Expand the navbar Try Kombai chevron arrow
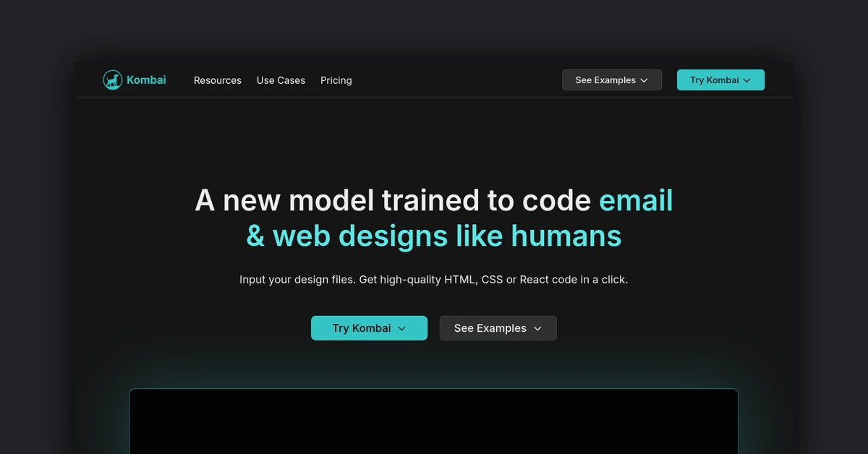 click(x=747, y=80)
